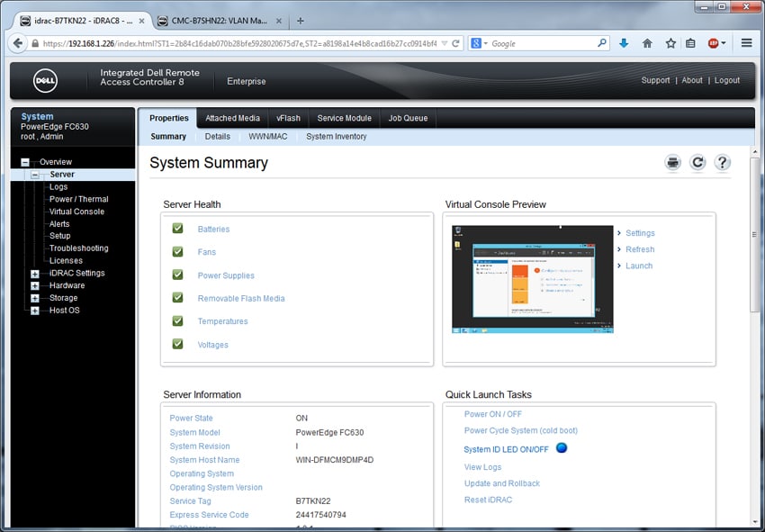Image resolution: width=765 pixels, height=532 pixels.
Task: Refresh the System Summary page icon
Action: [x=697, y=163]
